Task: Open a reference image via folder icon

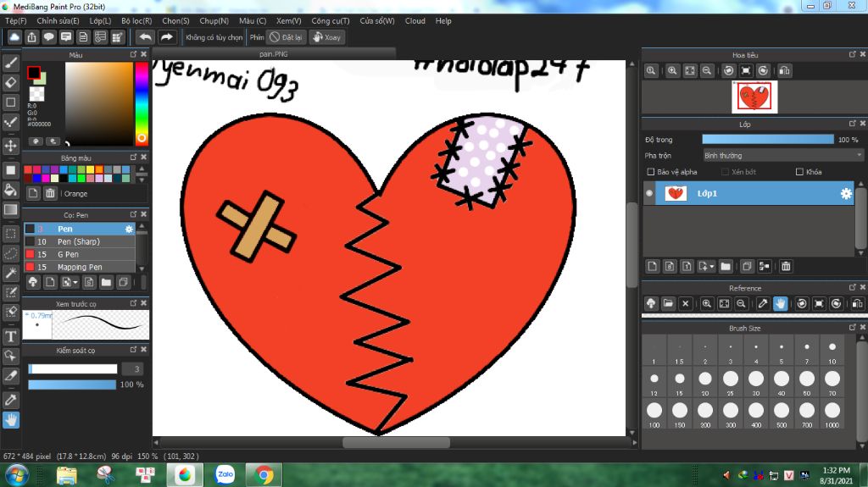Action: coord(668,303)
